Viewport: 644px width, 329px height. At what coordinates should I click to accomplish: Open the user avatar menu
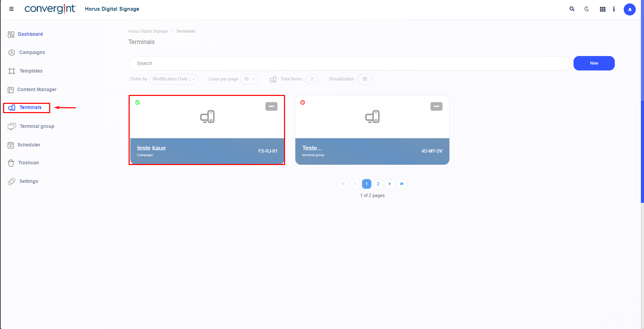pyautogui.click(x=629, y=10)
